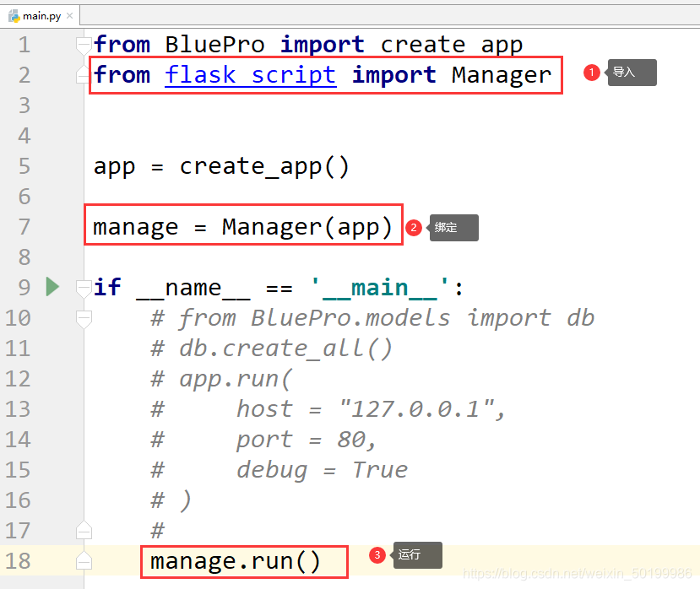
Task: Click the commented 'debug = True' line
Action: [322, 470]
